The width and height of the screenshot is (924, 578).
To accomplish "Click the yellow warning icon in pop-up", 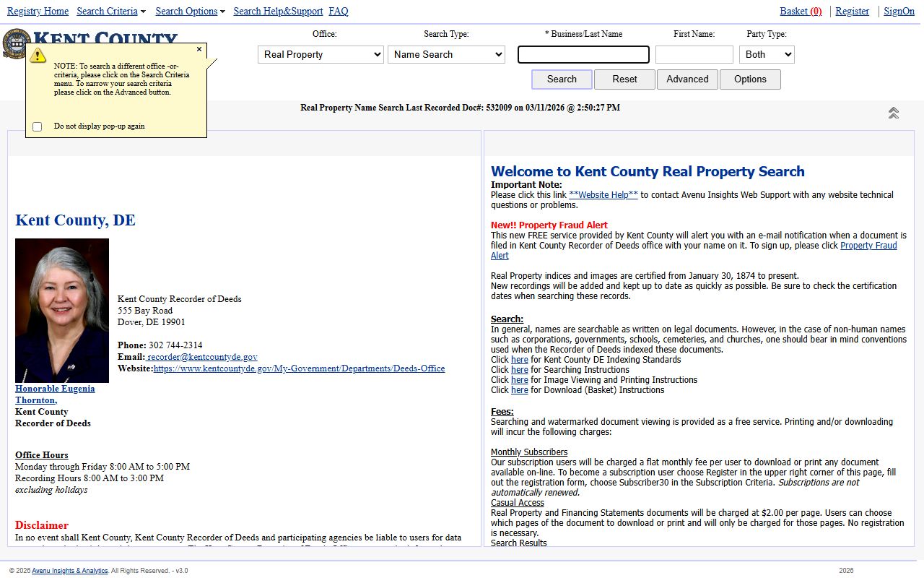I will pyautogui.click(x=38, y=56).
